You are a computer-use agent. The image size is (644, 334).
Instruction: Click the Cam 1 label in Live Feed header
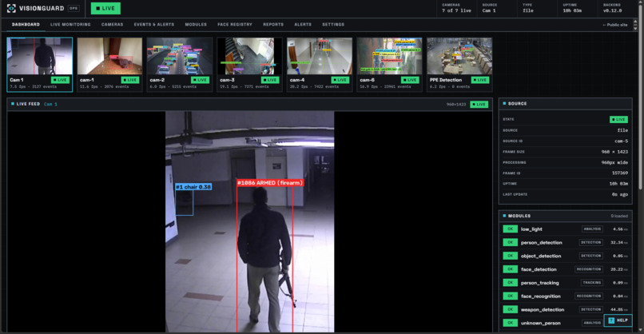coord(50,105)
